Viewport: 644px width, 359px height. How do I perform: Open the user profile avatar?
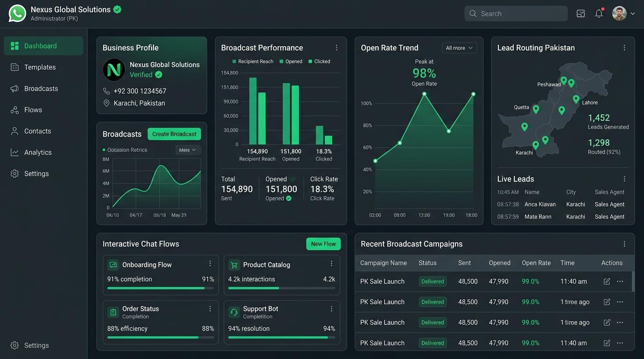click(x=619, y=14)
